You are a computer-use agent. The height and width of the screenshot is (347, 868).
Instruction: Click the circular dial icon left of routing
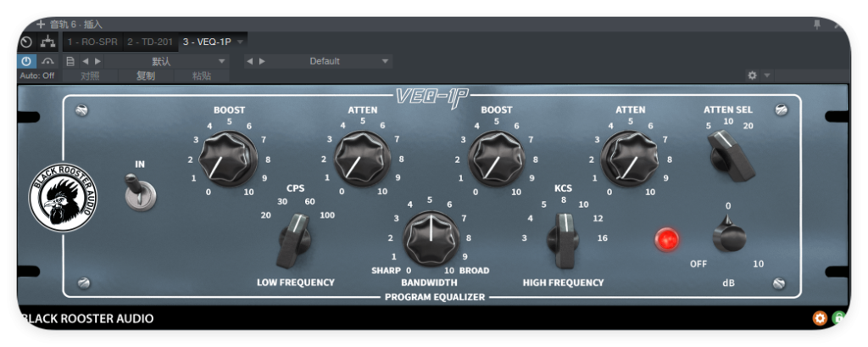coord(26,42)
